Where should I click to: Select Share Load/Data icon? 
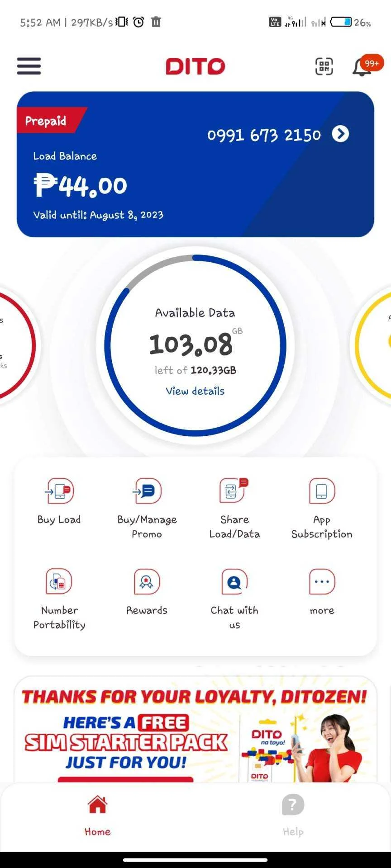234,491
